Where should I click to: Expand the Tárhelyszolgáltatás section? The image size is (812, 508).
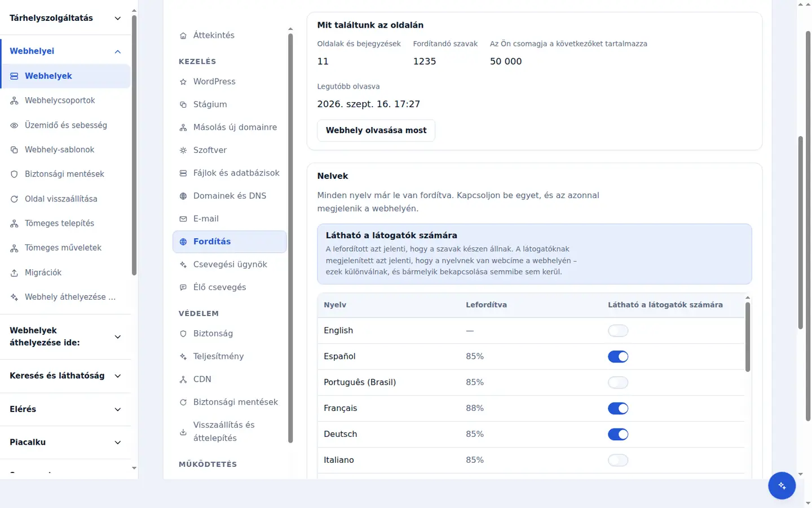(x=65, y=18)
